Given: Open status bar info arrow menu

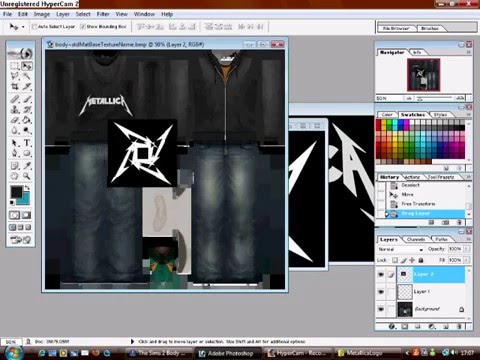Looking at the screenshot, I should coord(132,341).
